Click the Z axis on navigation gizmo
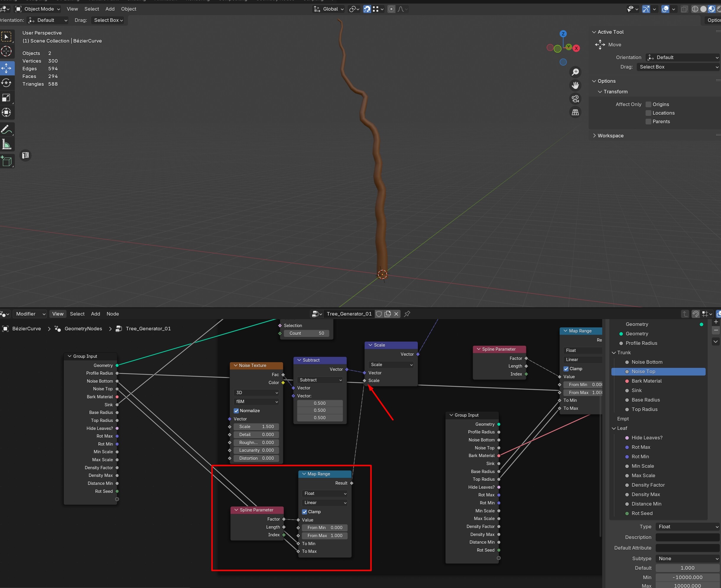 coord(563,34)
